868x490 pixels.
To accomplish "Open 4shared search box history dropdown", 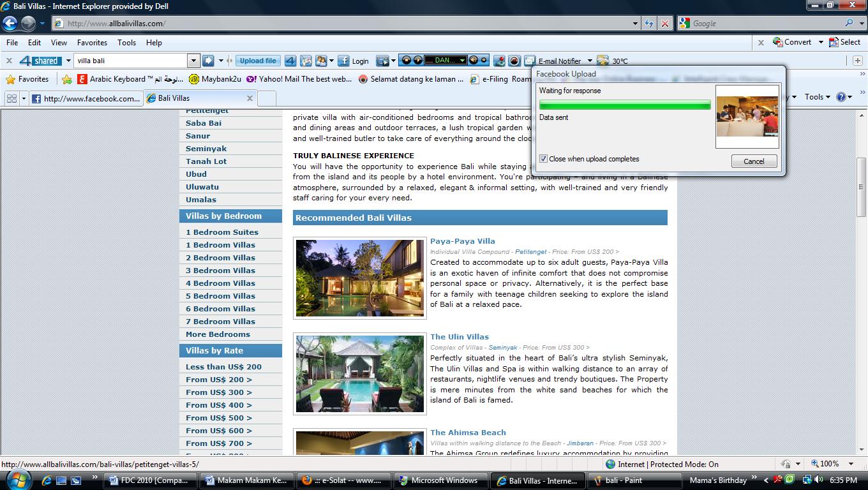I will coord(193,61).
